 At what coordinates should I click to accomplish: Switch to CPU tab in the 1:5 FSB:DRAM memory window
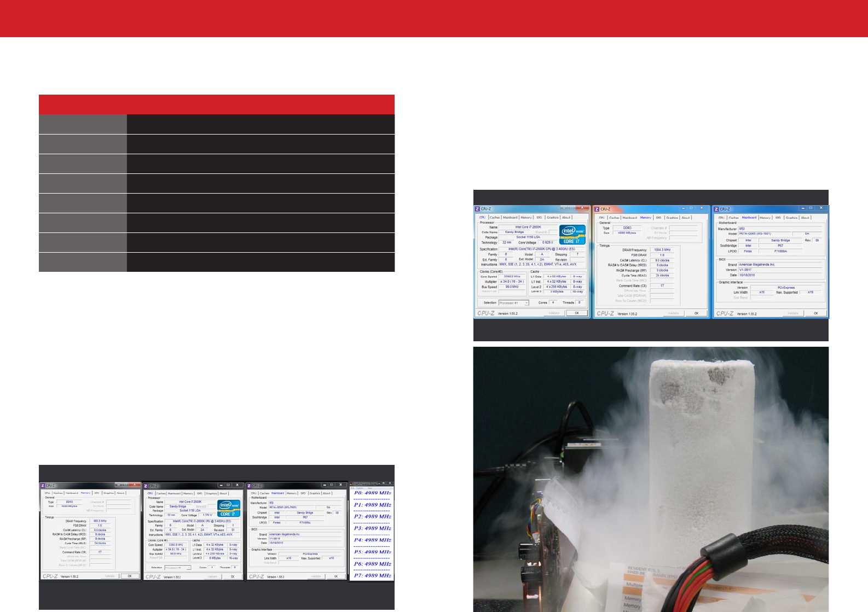pos(48,493)
